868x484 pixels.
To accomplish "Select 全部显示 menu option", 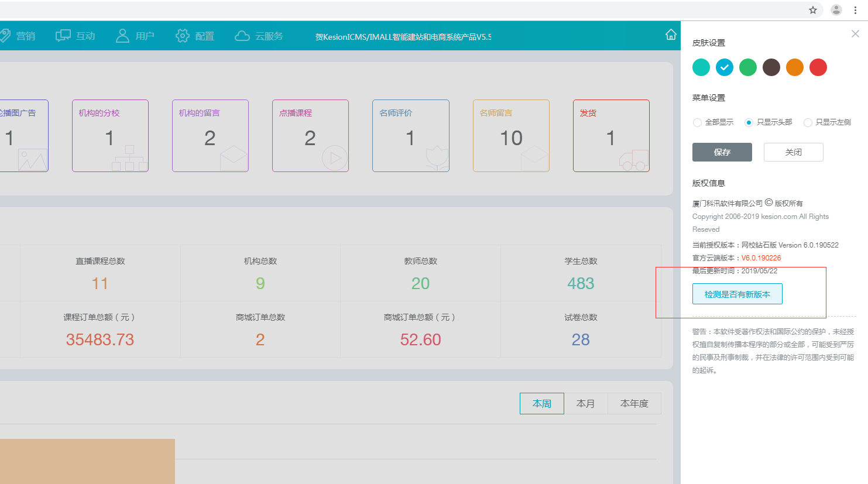I will (698, 122).
